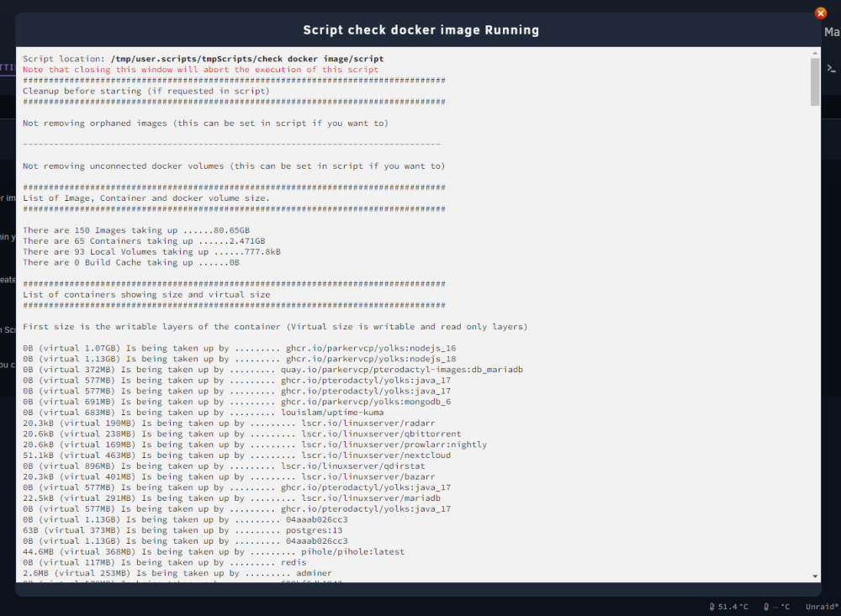Screen dimensions: 841x616
Task: Click the scrollbar down arrow
Action: point(815,577)
